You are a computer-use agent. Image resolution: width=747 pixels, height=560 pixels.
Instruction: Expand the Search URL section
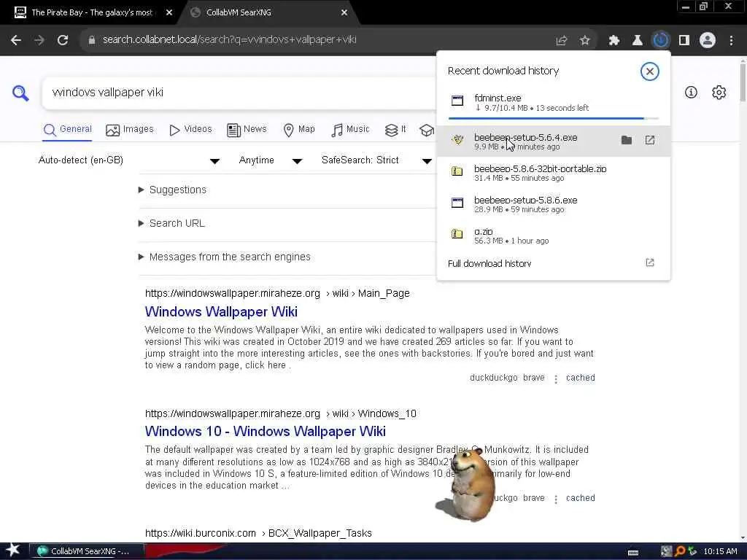pyautogui.click(x=171, y=223)
